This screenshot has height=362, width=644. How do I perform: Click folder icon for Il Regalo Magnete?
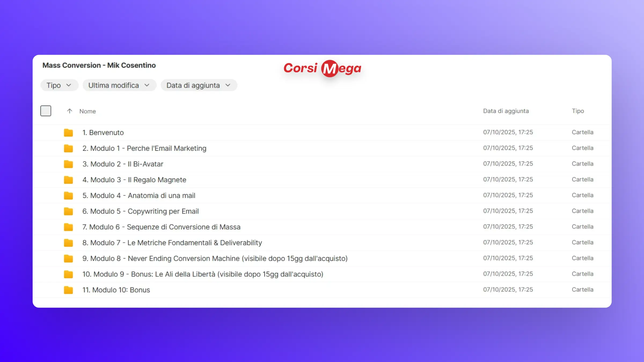coord(68,180)
